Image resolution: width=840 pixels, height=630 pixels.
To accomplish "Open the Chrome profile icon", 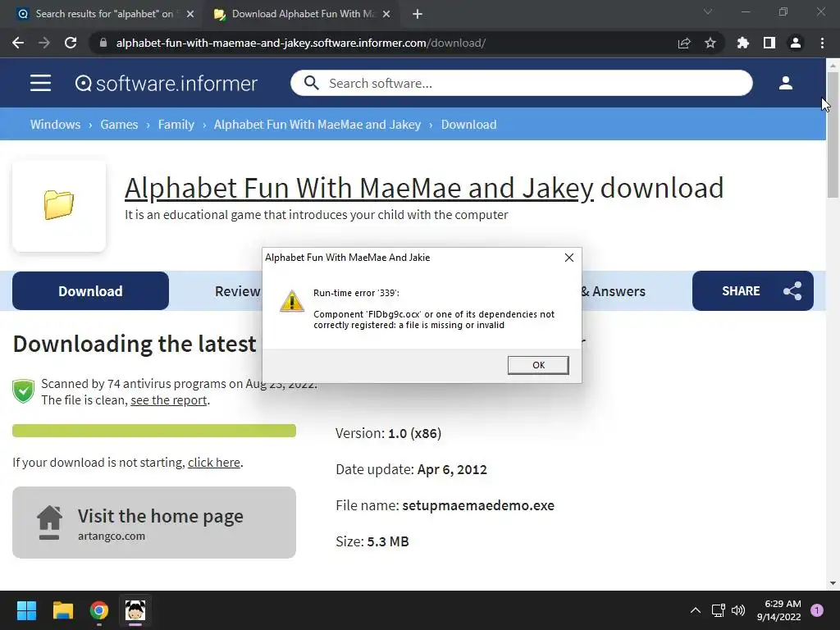I will click(796, 43).
